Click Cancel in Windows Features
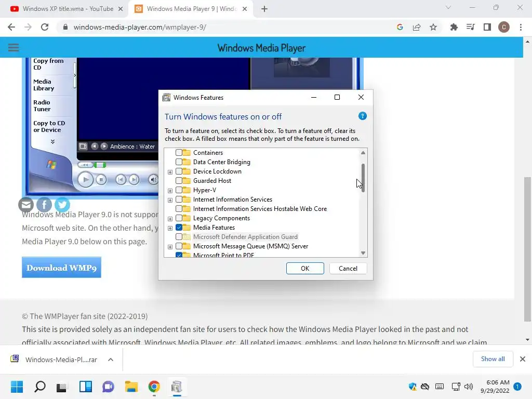 348,269
